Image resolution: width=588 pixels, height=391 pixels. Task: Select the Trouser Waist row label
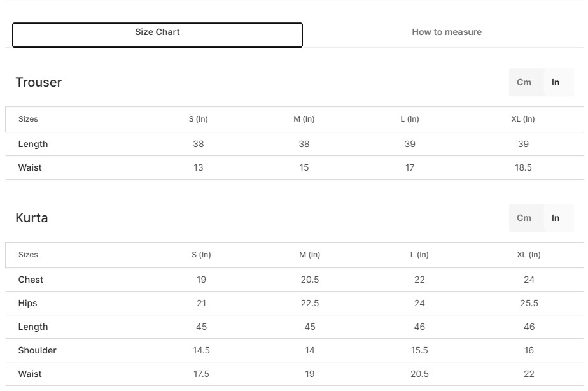[30, 167]
